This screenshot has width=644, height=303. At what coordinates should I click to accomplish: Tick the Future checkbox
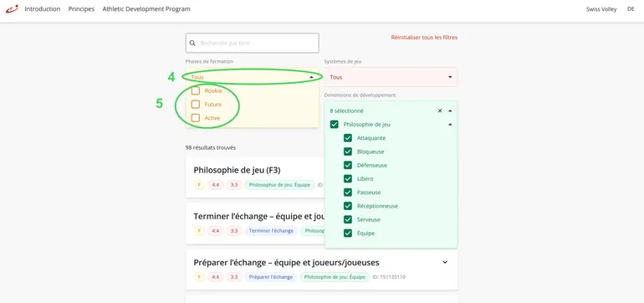[x=196, y=105]
